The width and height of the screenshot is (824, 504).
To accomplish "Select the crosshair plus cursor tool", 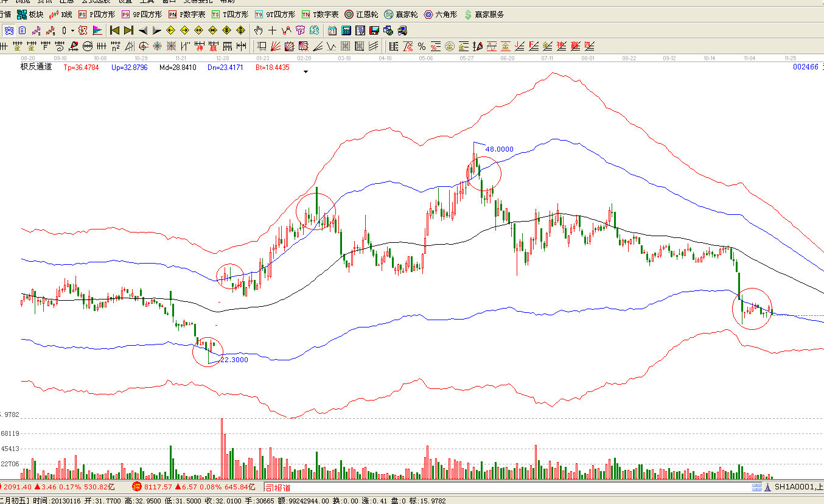I will point(272,30).
